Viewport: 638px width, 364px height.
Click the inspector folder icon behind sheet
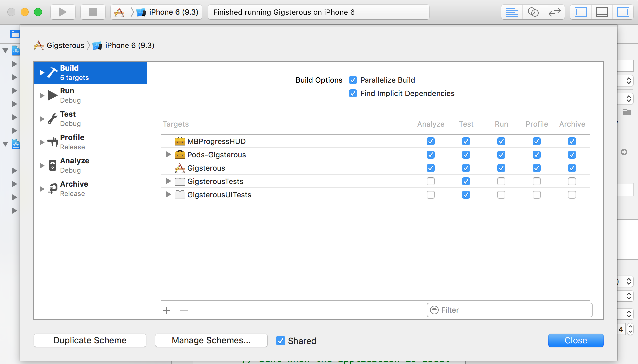pos(627,112)
